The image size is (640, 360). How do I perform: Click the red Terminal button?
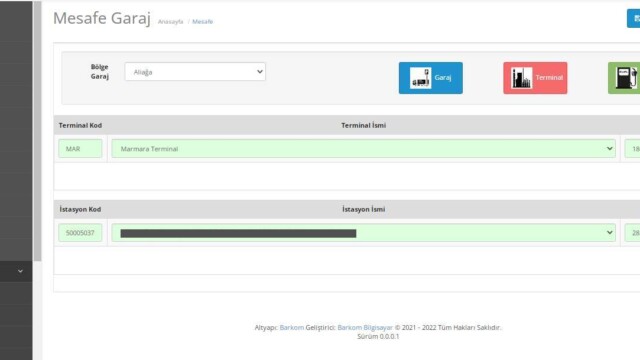click(535, 78)
